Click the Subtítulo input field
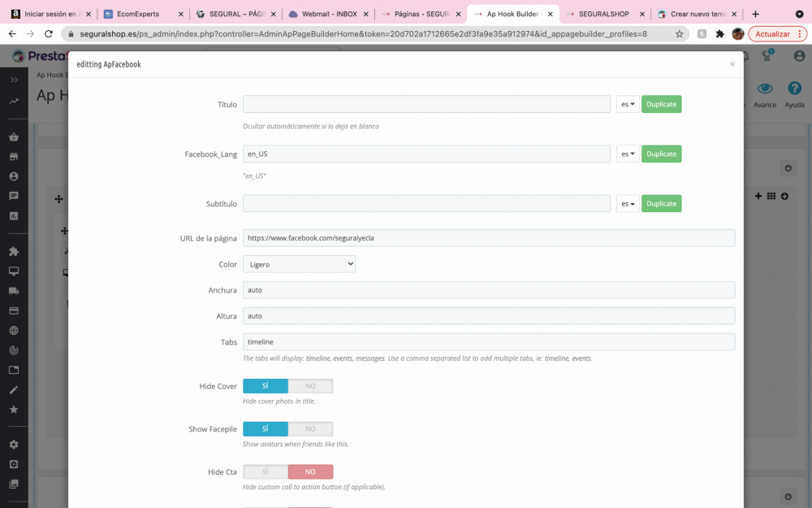Viewport: 812px width, 508px height. point(426,204)
